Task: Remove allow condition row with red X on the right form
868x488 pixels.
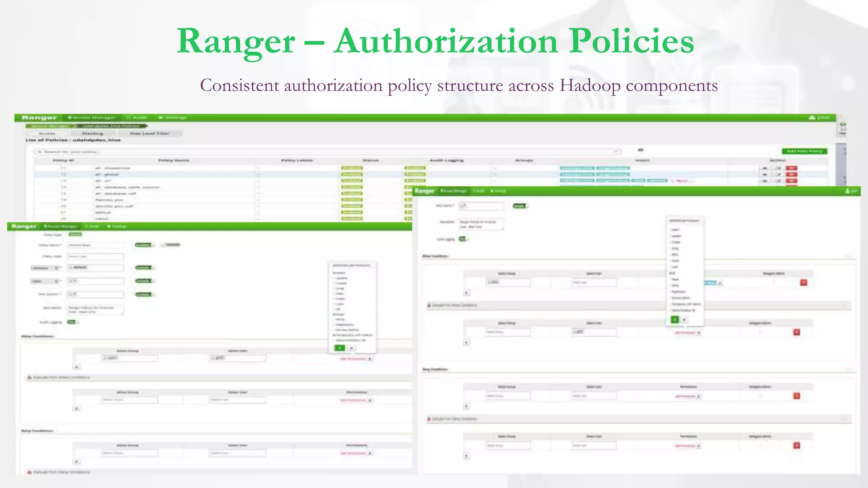Action: pyautogui.click(x=804, y=283)
